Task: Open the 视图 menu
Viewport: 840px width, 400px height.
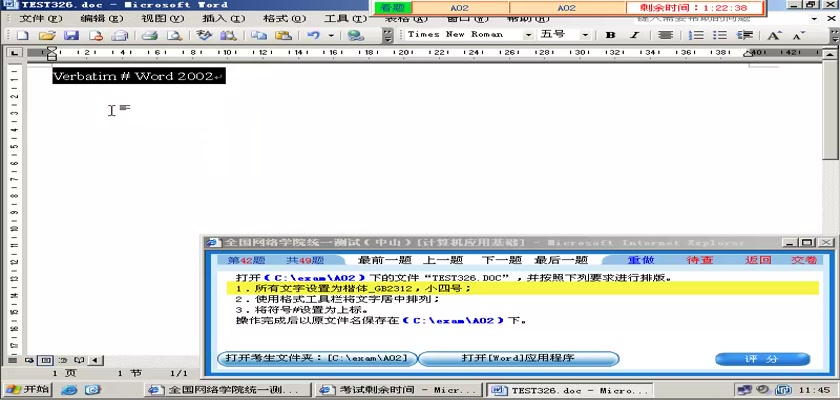Action: click(162, 18)
